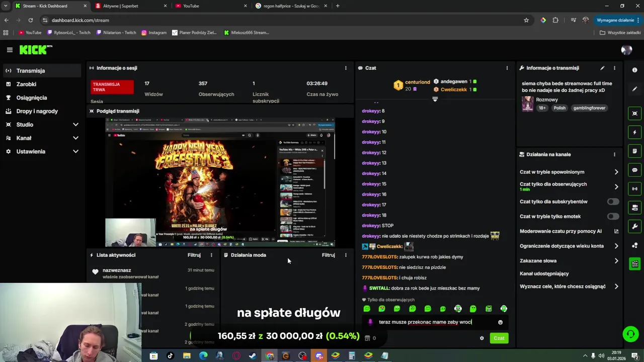The width and height of the screenshot is (644, 362).
Task: Open the hamburger menu next to Kick logo
Action: [10, 50]
